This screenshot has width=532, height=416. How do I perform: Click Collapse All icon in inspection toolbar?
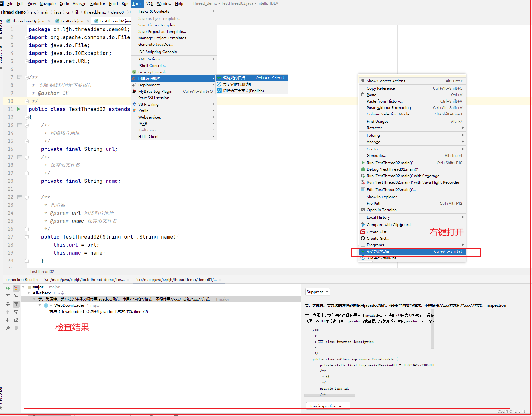coord(8,304)
